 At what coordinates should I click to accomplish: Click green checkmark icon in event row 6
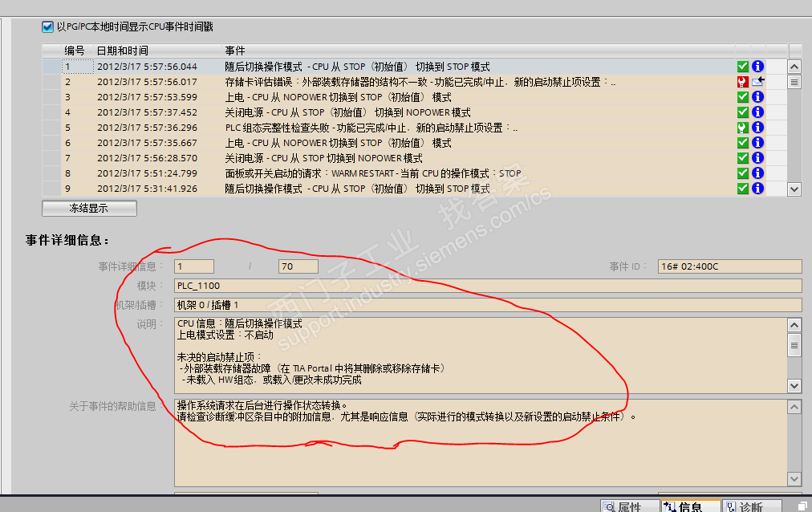pos(743,142)
